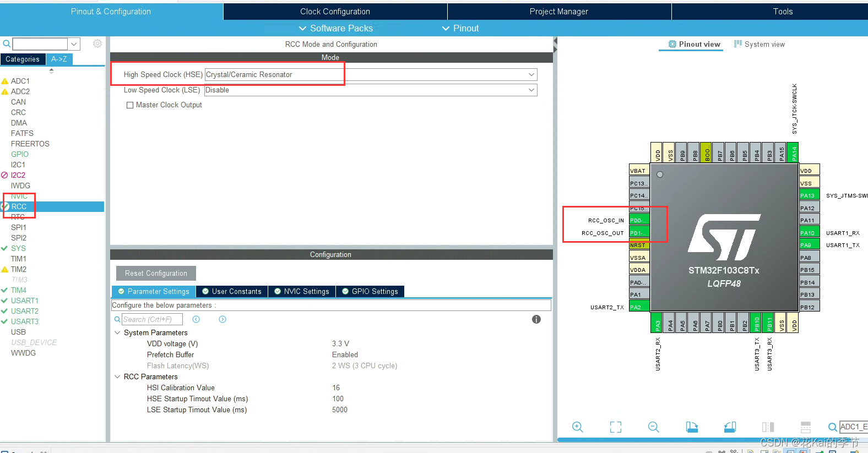Select GPIO in the peripheral list
Viewport: 868px width, 453px height.
pyautogui.click(x=20, y=154)
